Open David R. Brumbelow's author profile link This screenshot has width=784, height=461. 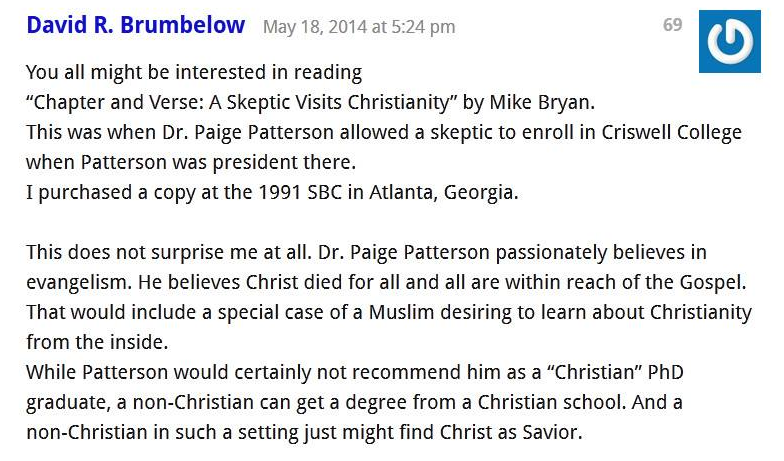136,25
